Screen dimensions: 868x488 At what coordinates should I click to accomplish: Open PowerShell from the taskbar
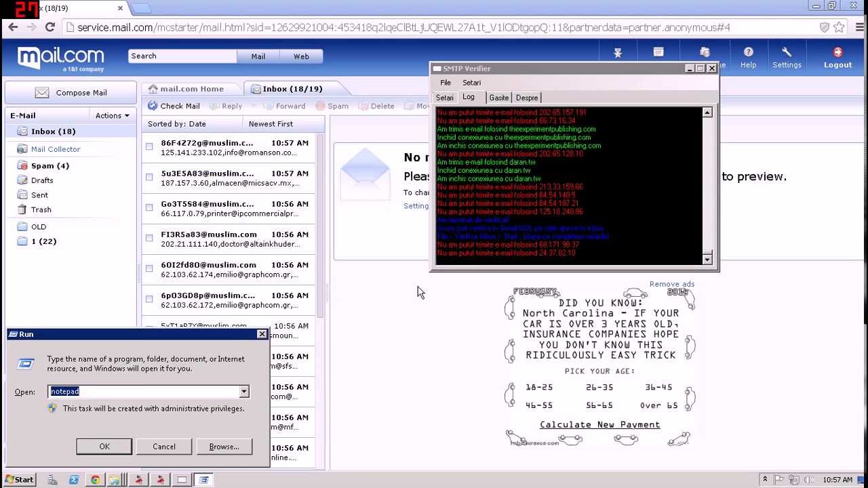(74, 480)
